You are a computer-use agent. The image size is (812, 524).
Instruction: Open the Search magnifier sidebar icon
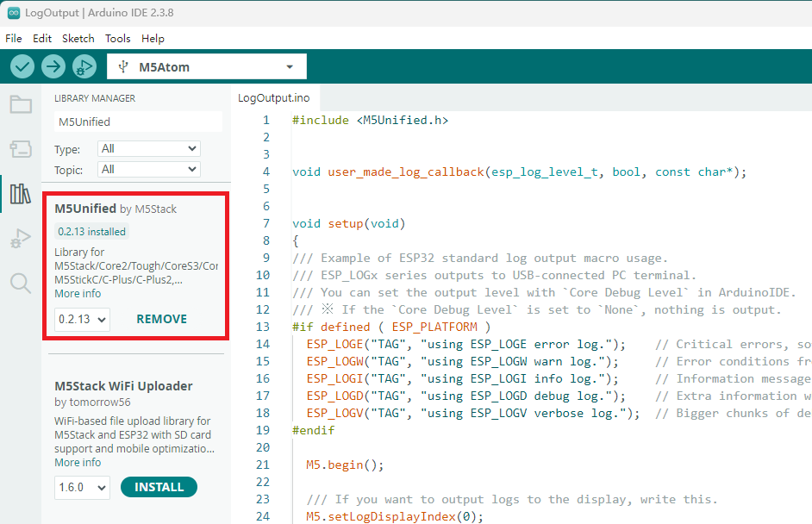tap(21, 283)
